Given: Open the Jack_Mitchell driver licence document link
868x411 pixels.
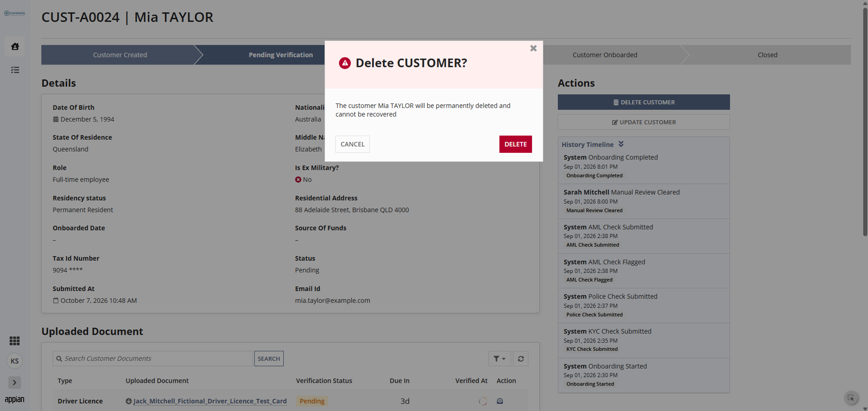Looking at the screenshot, I should [x=210, y=401].
